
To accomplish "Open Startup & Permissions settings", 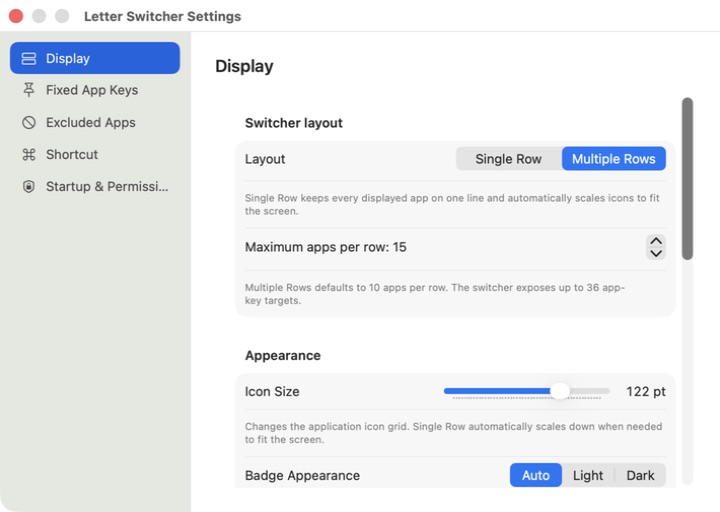I will point(95,186).
